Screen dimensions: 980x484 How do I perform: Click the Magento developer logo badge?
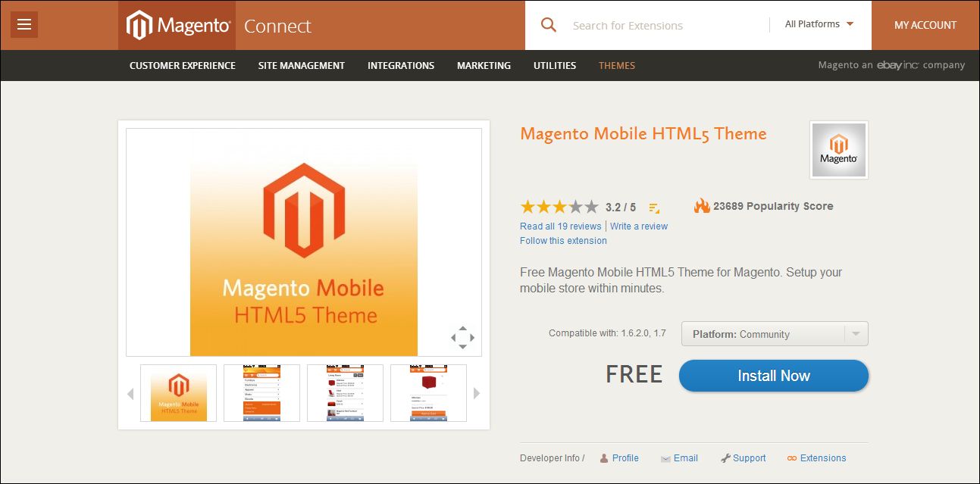click(838, 149)
